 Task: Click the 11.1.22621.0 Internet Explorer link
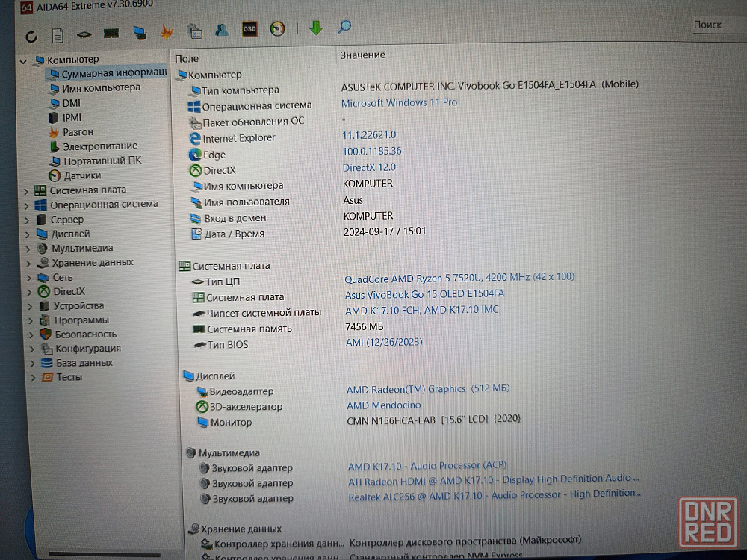pyautogui.click(x=369, y=135)
